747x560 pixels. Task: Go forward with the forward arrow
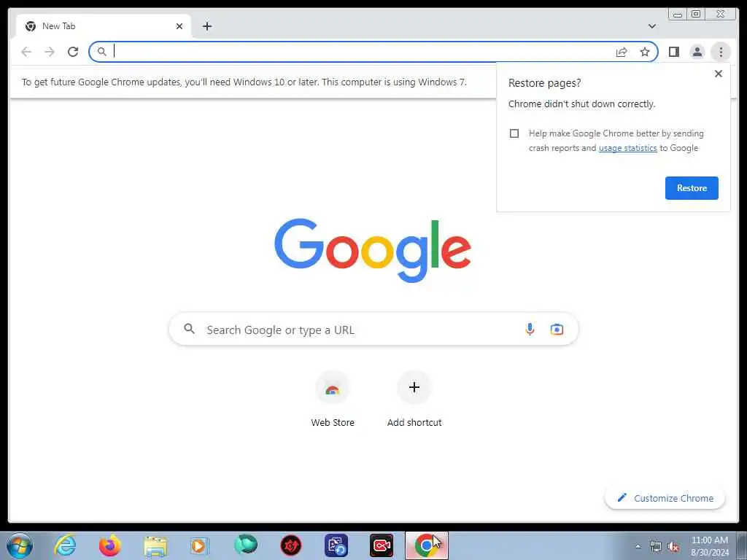(50, 52)
